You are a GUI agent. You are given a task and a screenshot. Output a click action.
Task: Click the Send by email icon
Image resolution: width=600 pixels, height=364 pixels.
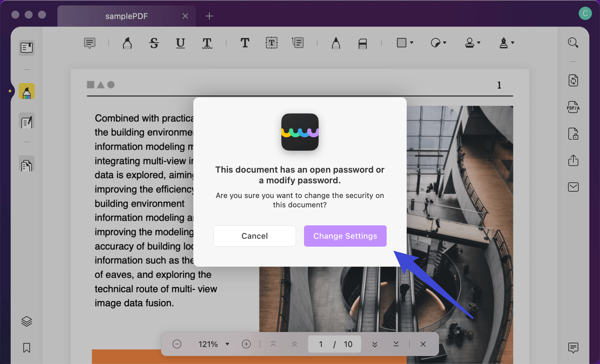573,187
